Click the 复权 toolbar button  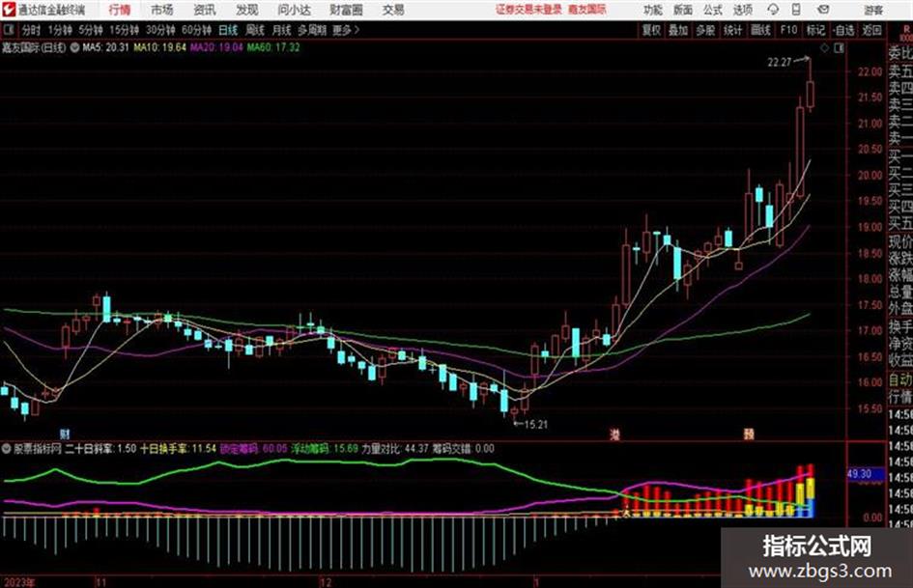coord(651,30)
